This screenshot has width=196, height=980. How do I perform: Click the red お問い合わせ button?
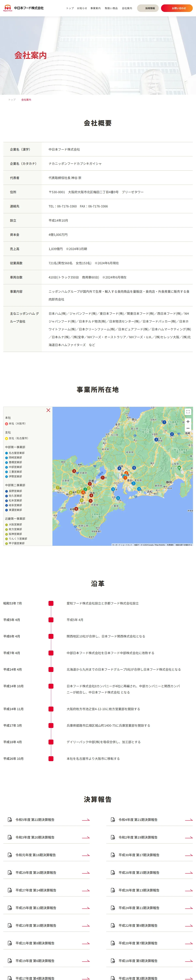[x=177, y=8]
